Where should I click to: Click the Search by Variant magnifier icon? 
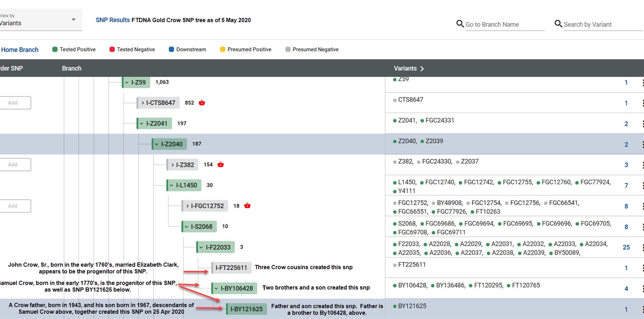[x=558, y=24]
